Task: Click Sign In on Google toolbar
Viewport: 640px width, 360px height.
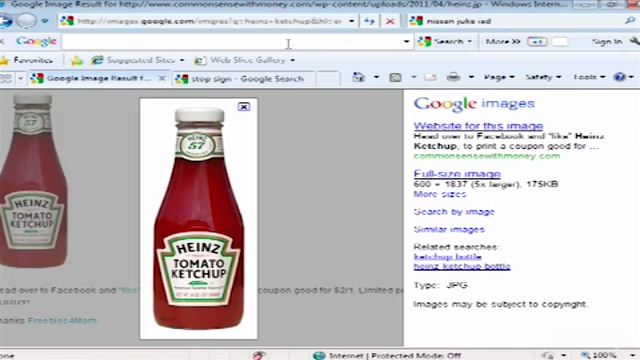Action: pos(607,42)
